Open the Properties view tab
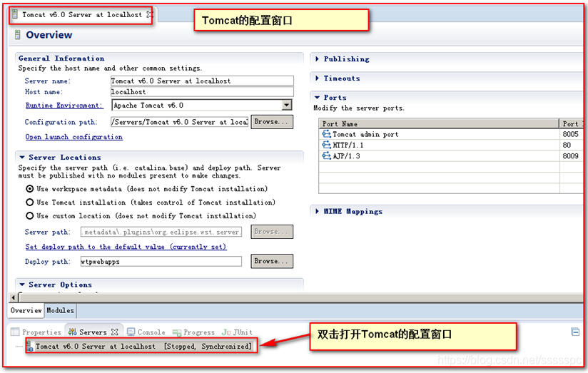This screenshot has height=373, width=588. click(36, 332)
